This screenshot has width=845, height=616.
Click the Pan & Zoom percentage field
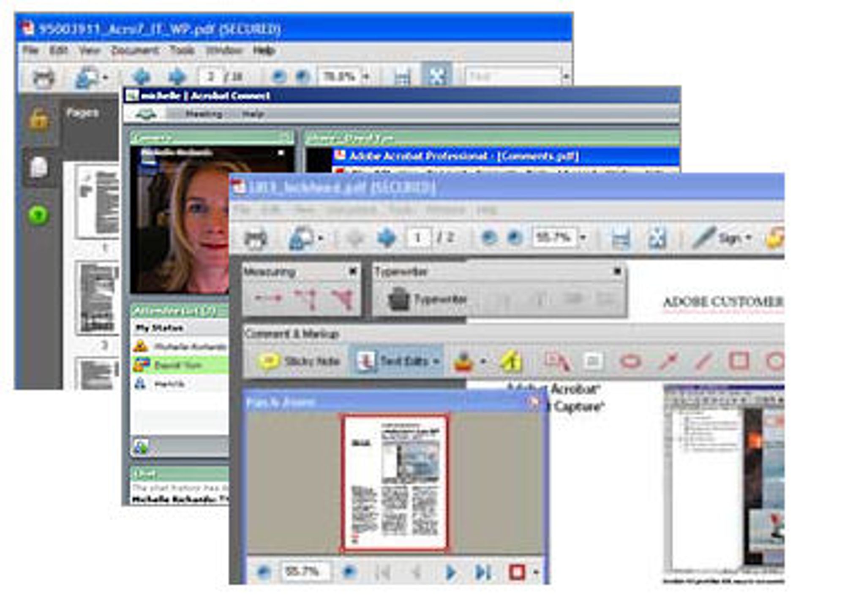point(306,572)
